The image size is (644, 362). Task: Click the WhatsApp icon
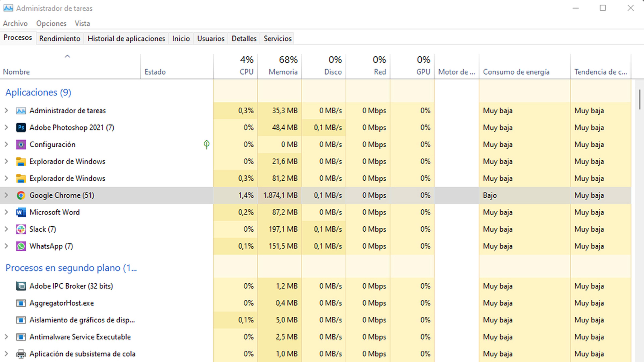[x=21, y=246]
